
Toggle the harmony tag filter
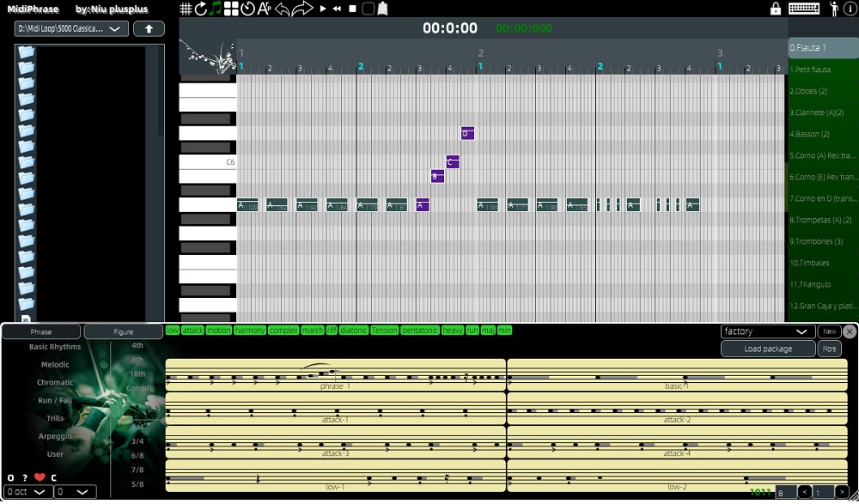pyautogui.click(x=248, y=330)
